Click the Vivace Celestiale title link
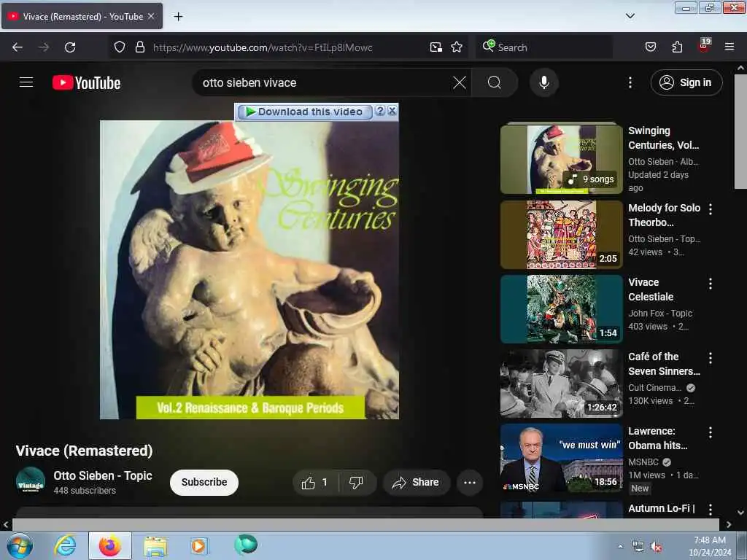 tap(651, 289)
